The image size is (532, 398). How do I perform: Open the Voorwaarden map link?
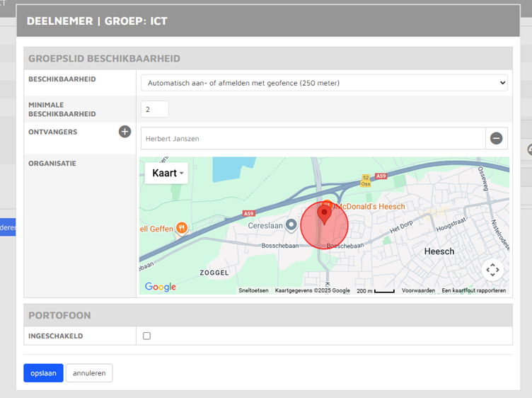point(418,290)
